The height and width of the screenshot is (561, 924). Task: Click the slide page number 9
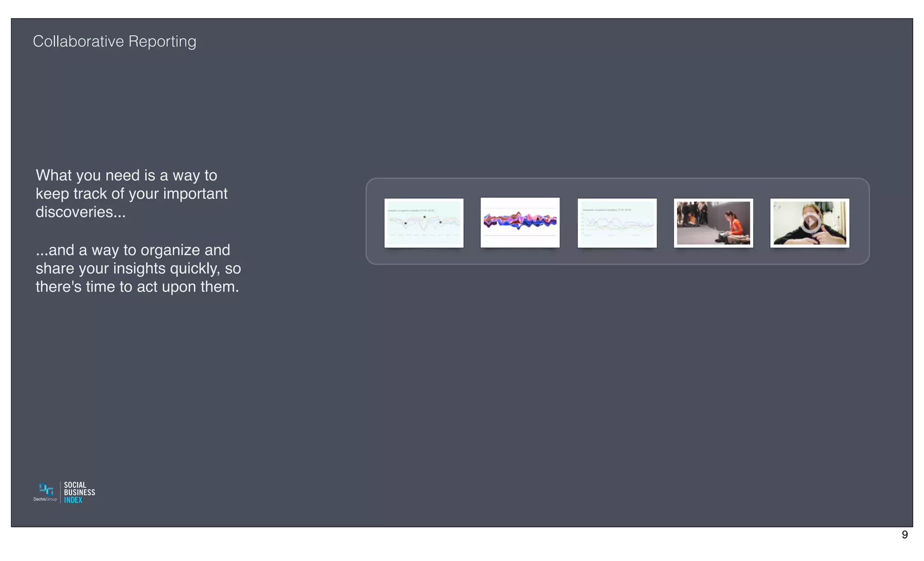tap(905, 534)
